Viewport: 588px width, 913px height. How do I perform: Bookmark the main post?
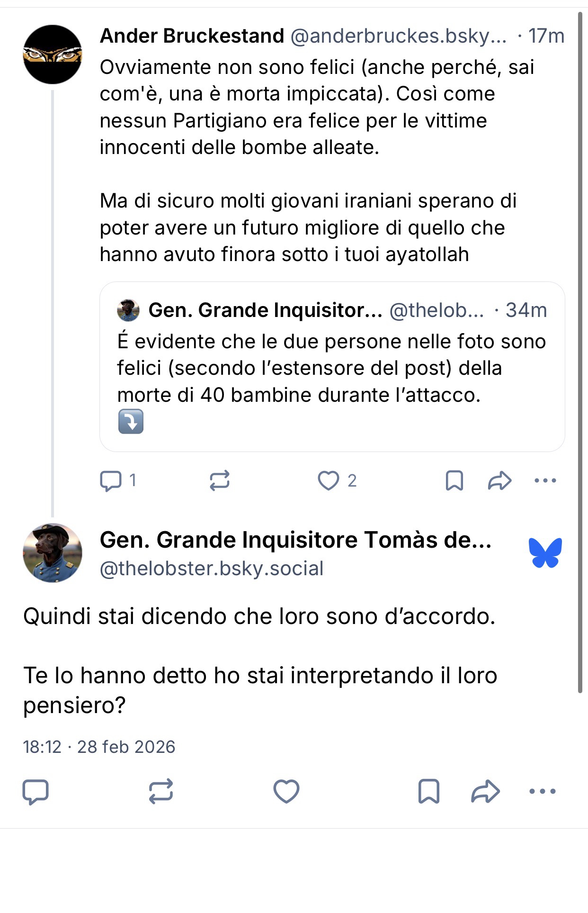tap(428, 791)
